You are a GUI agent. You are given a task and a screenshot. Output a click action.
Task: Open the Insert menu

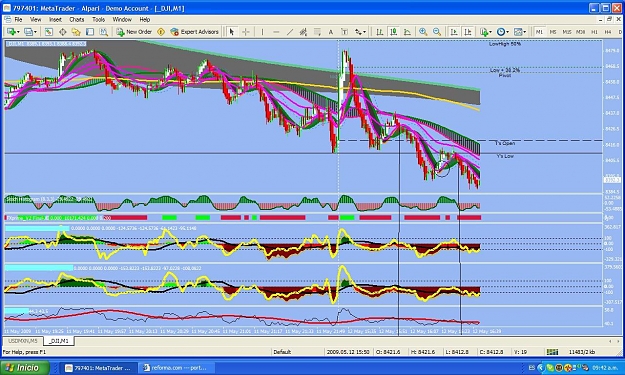[55, 20]
